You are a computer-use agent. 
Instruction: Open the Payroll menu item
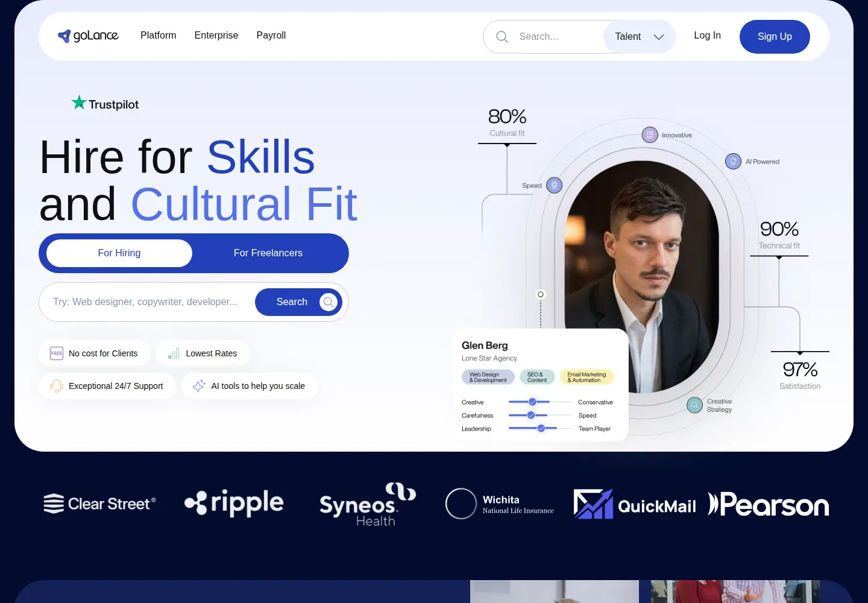tap(271, 36)
